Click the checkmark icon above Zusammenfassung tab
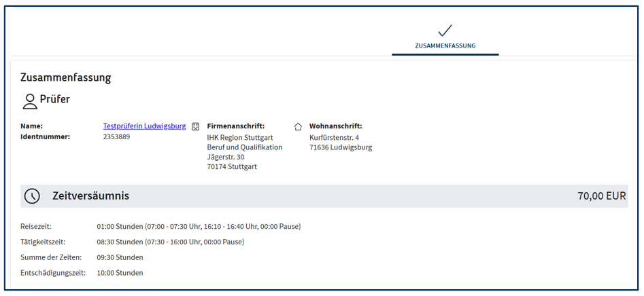 click(445, 31)
